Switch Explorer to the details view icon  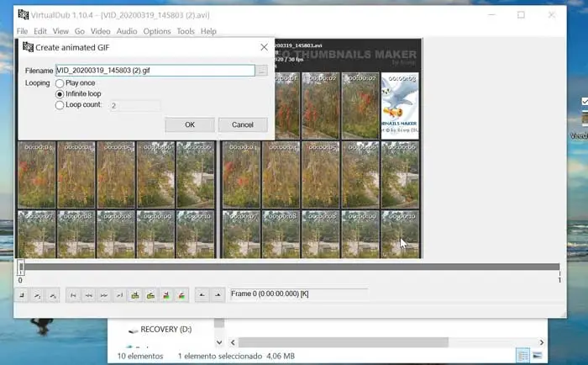522,356
